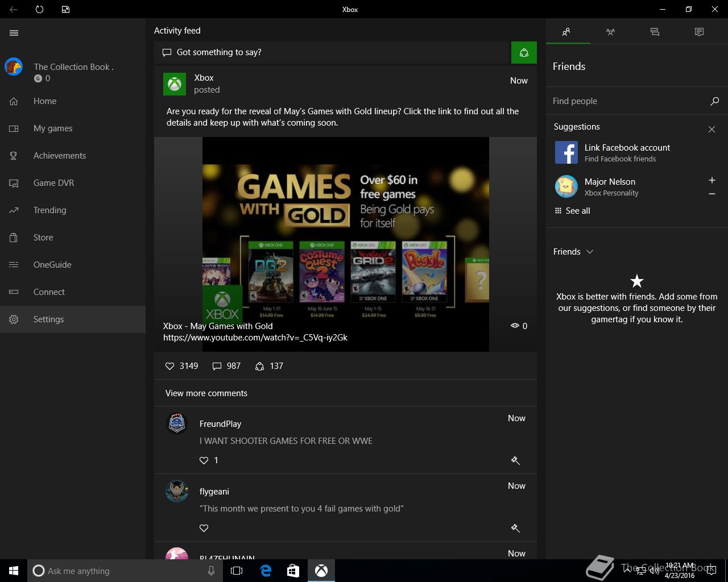Select Trending menu item text
This screenshot has height=582, width=728.
[x=49, y=210]
